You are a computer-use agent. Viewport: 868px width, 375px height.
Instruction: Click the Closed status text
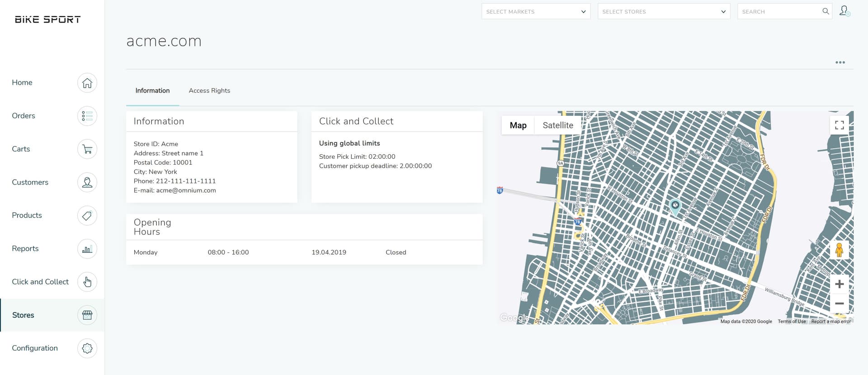[x=396, y=252]
